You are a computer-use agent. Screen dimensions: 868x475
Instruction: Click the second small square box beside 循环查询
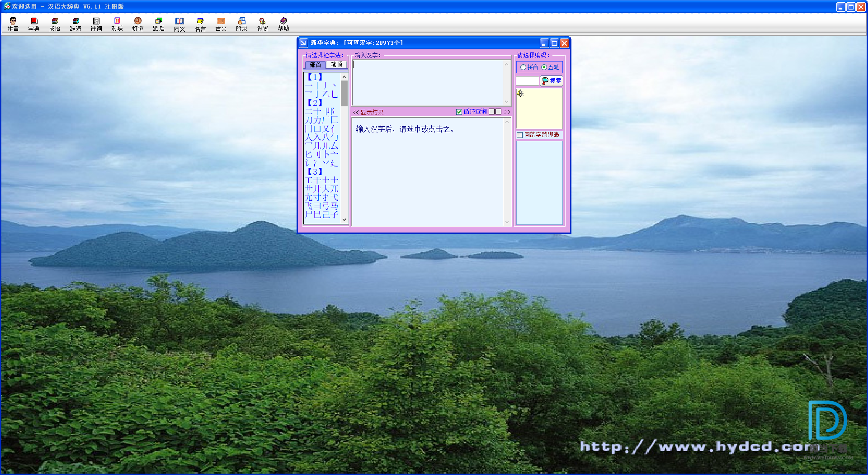(x=498, y=112)
